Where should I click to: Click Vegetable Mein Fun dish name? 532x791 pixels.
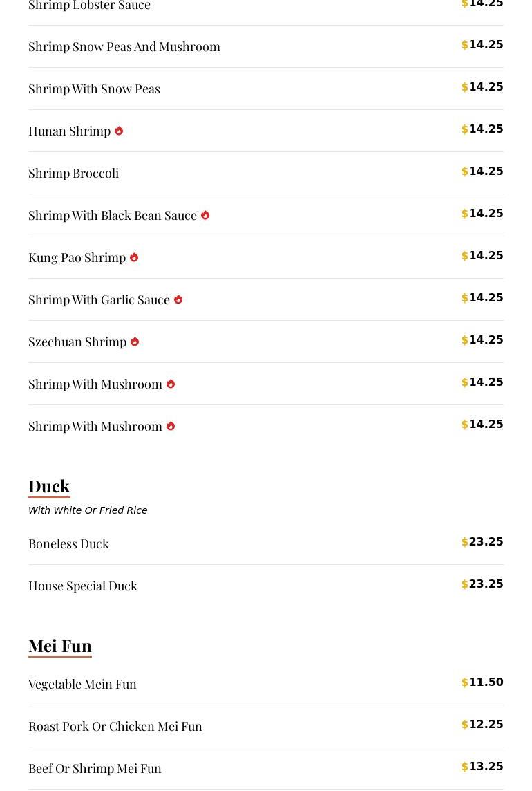[82, 684]
